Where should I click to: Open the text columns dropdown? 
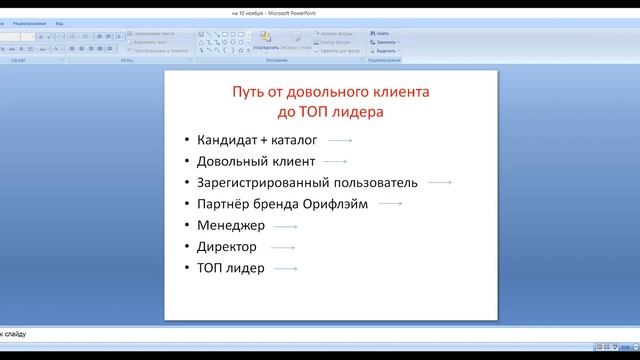tap(110, 49)
